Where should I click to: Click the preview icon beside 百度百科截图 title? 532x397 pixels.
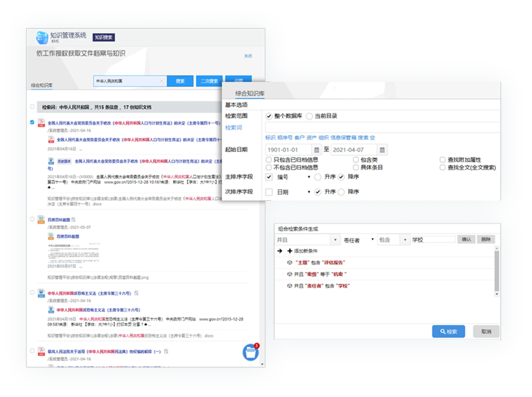coord(73,219)
